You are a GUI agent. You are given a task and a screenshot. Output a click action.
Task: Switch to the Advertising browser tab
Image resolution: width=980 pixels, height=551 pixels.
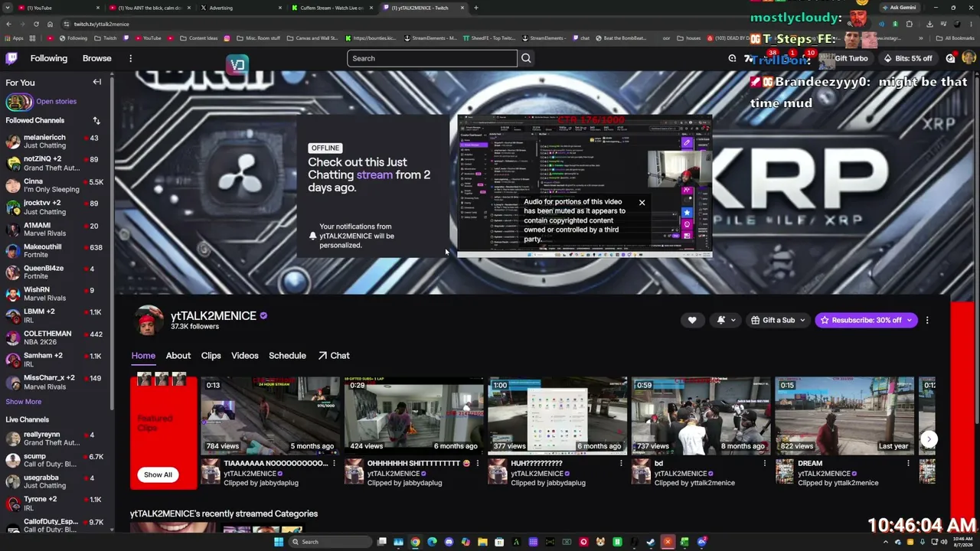point(241,8)
